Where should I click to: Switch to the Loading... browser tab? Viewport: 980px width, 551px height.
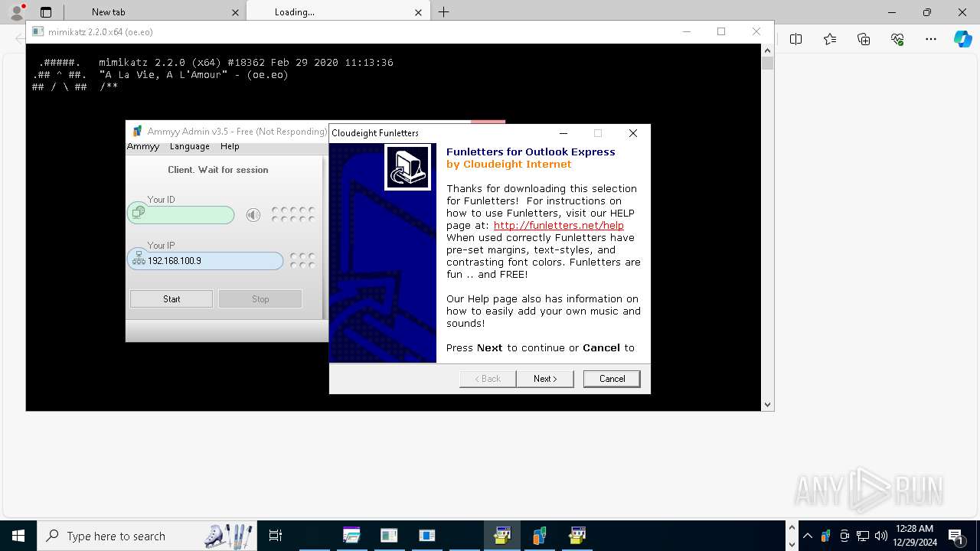point(295,12)
